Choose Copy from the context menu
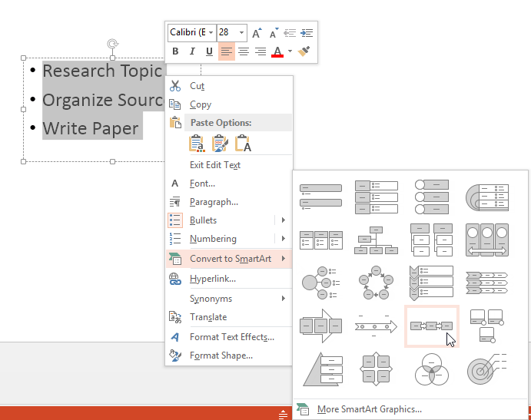 (x=229, y=104)
